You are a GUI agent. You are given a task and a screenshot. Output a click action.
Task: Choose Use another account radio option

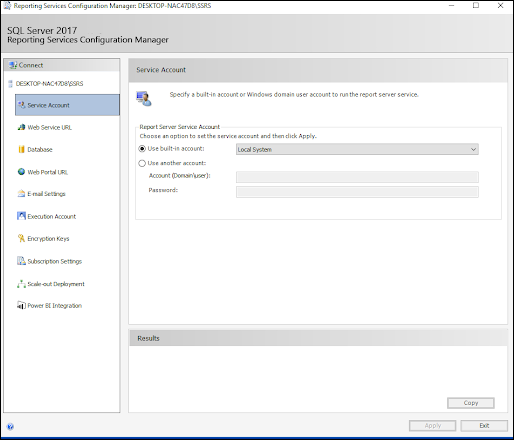142,163
